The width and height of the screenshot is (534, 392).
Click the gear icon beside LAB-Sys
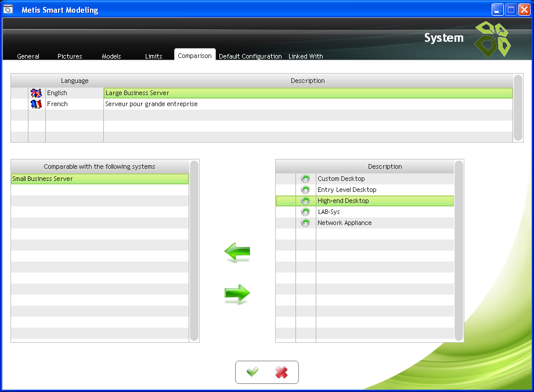tap(305, 212)
